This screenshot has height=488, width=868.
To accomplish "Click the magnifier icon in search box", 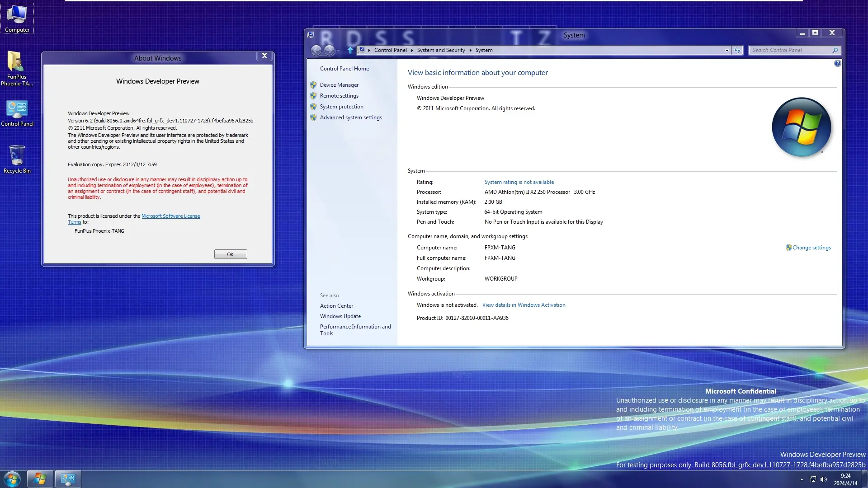I will point(835,50).
